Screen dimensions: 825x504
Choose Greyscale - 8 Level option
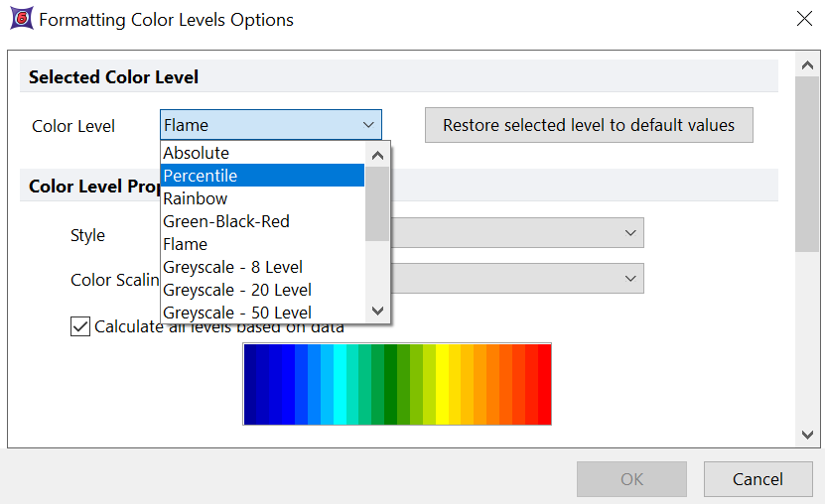(232, 267)
